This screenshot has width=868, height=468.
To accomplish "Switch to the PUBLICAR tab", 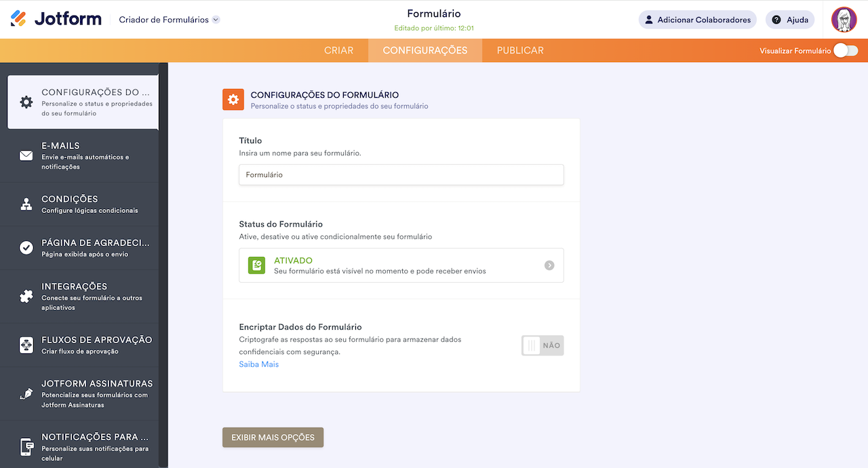I will [520, 50].
